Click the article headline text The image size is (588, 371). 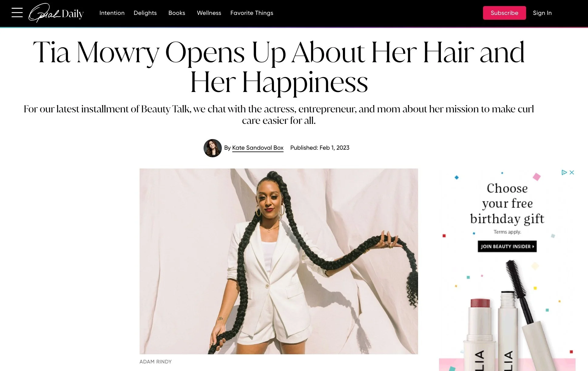(279, 67)
